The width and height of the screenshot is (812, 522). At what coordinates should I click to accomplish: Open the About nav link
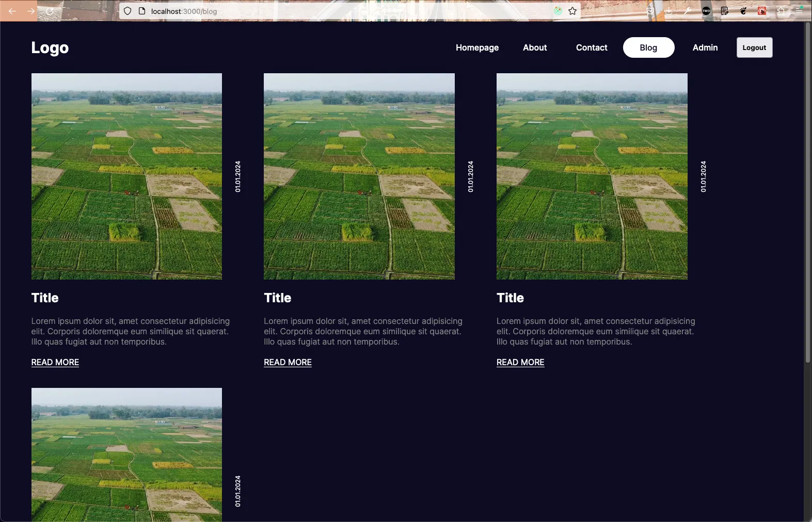point(535,47)
